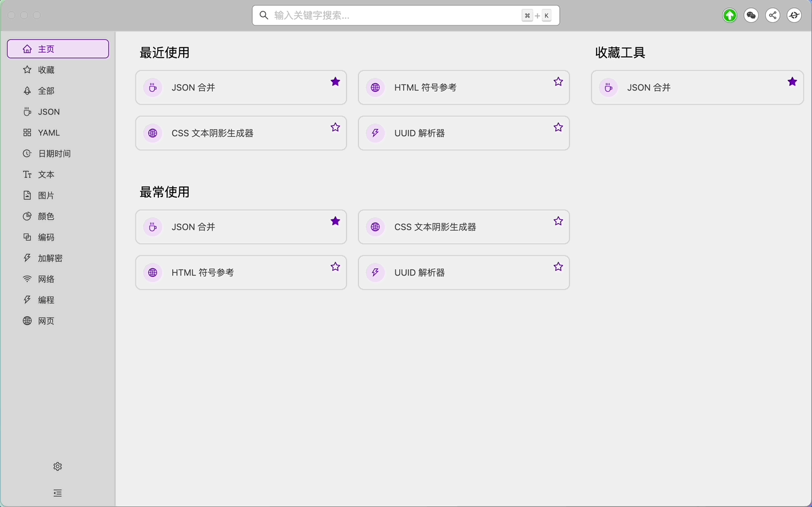Open the WeChat icon in the top bar
This screenshot has height=507, width=812.
tap(751, 15)
